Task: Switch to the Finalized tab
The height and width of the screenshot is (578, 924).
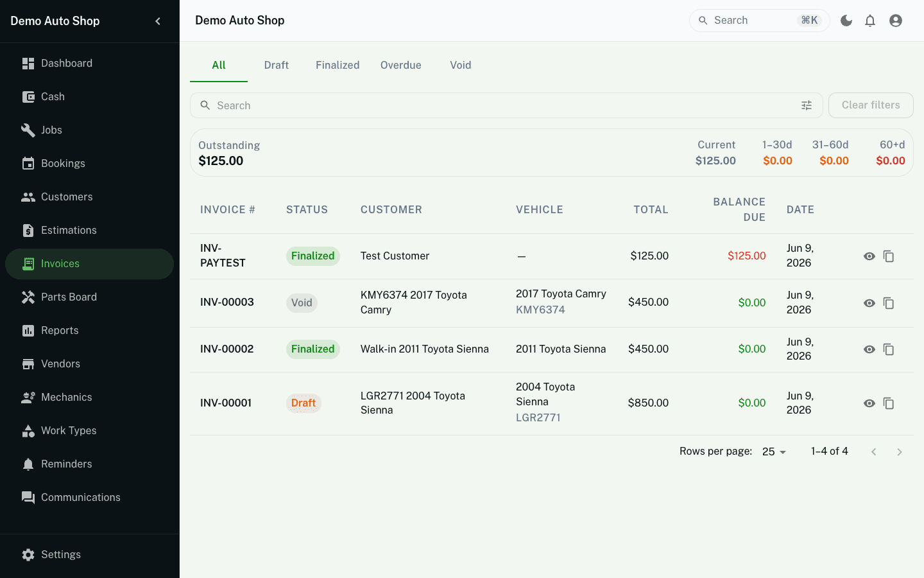Action: click(x=338, y=66)
